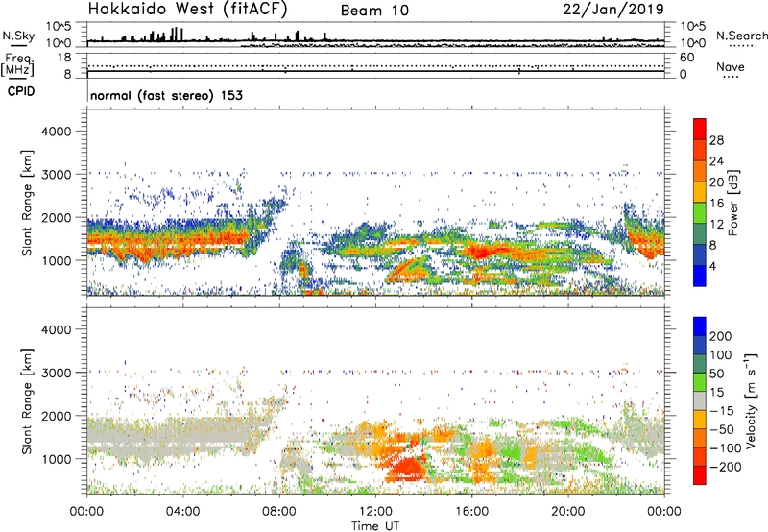Click the red 28 dB power color band
This screenshot has width=768, height=532.
pyautogui.click(x=700, y=129)
